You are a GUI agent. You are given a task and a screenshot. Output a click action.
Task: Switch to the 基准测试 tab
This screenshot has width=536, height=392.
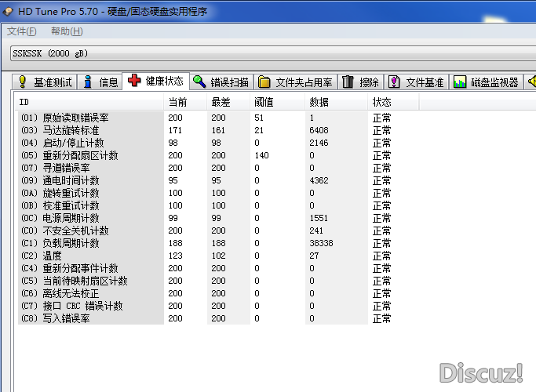(x=45, y=82)
